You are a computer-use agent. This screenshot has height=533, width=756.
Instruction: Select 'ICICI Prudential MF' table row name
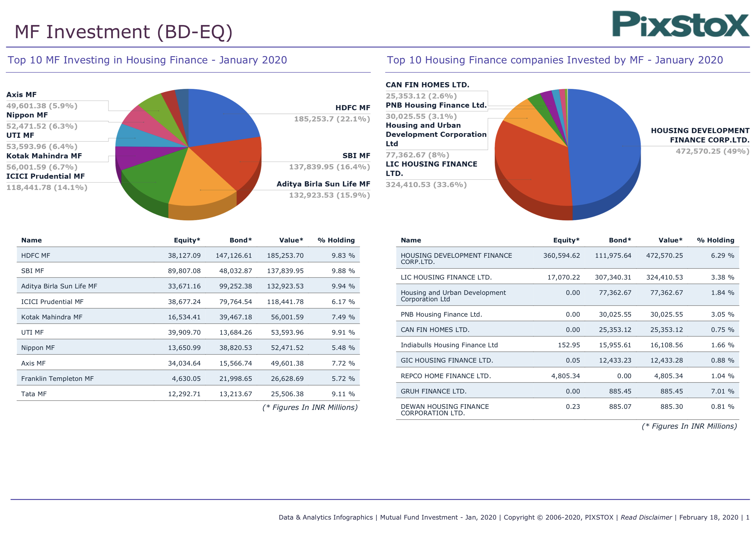[x=52, y=302]
